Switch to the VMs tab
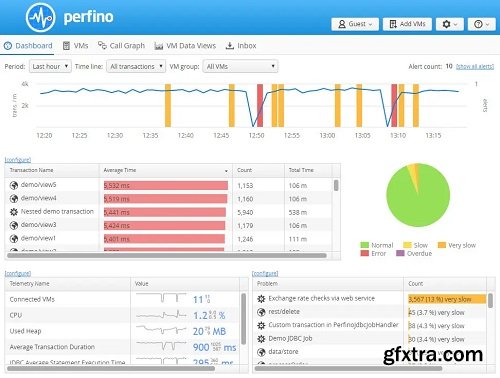 click(76, 46)
